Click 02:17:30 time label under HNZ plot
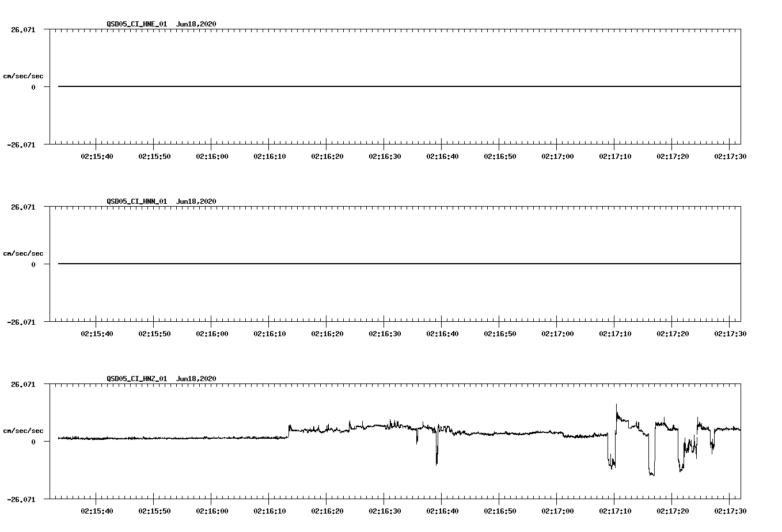Image resolution: width=782 pixels, height=532 pixels. click(x=730, y=511)
